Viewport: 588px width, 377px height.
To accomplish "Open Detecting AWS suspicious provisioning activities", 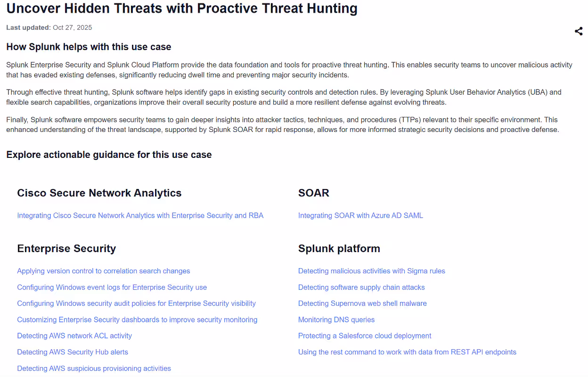I will [94, 369].
